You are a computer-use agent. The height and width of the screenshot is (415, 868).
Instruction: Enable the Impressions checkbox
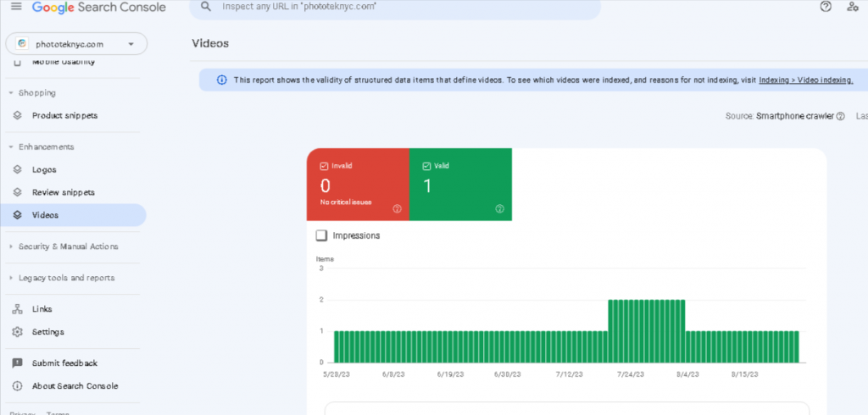(x=321, y=235)
